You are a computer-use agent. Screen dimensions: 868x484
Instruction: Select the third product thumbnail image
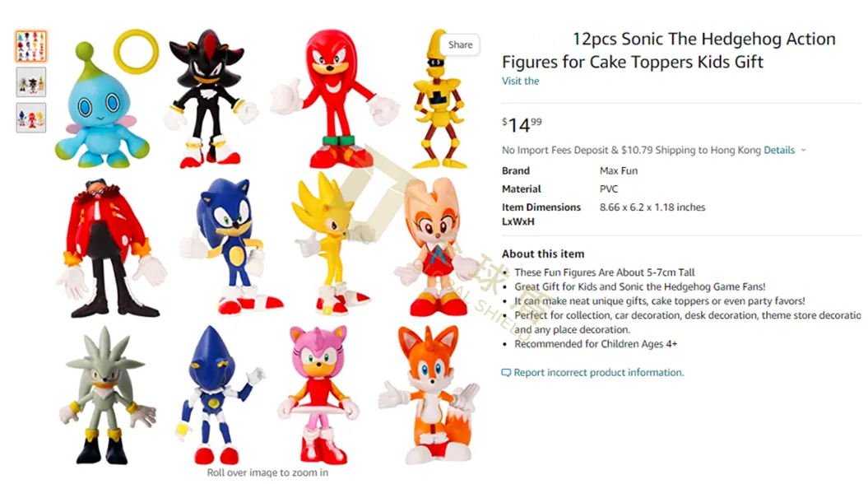31,118
